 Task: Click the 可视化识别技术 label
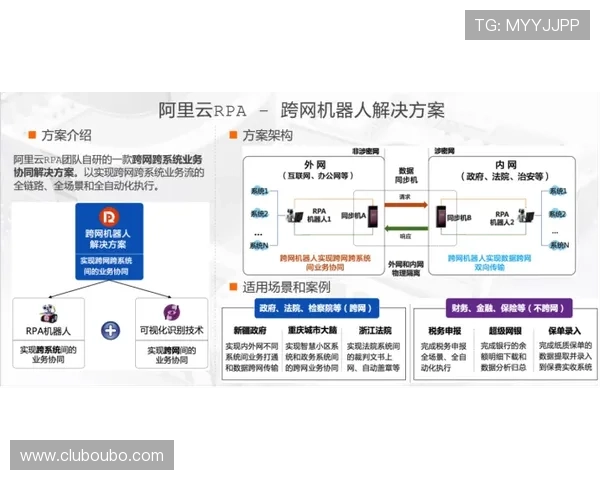click(171, 330)
